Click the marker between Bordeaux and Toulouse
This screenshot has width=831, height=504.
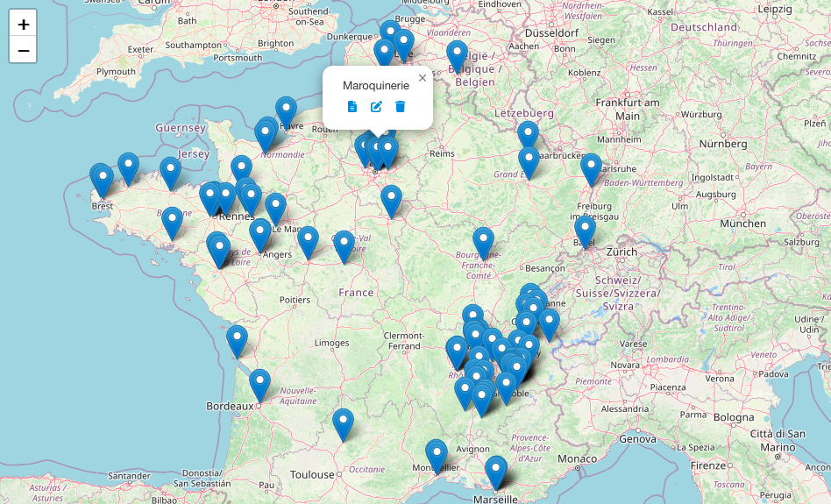pyautogui.click(x=343, y=424)
